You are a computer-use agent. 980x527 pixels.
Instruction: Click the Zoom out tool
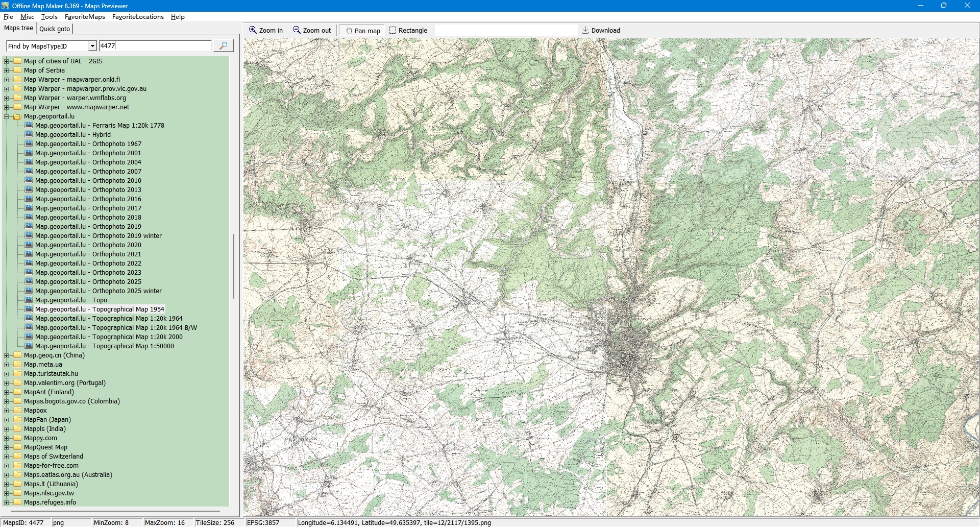point(312,31)
